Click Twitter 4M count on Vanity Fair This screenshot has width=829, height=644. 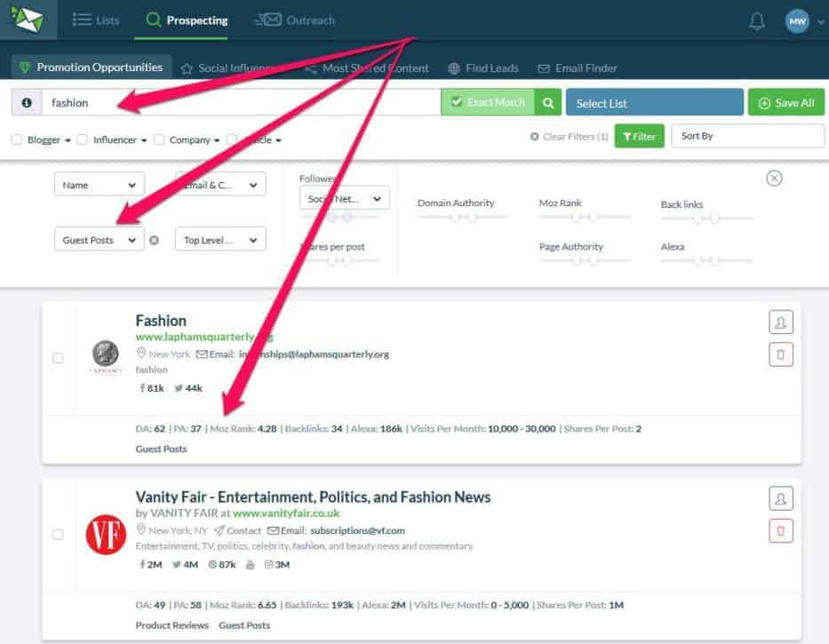click(x=185, y=565)
